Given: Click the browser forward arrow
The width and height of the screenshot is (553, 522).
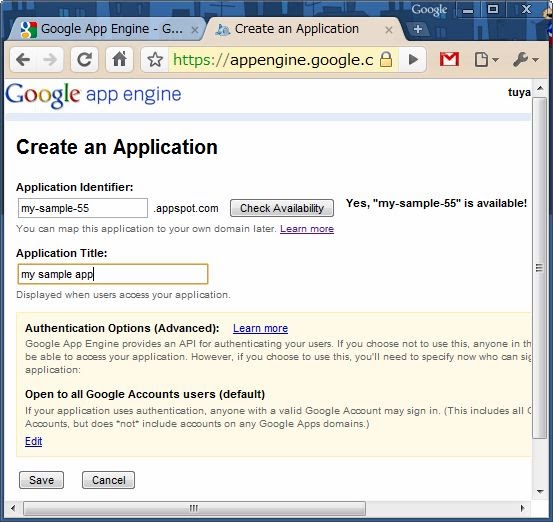Looking at the screenshot, I should click(49, 60).
